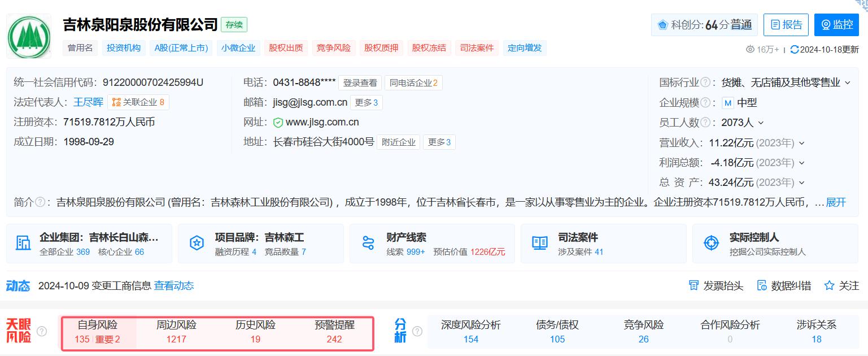Click the help icon beside 国标行业
Image resolution: width=868 pixels, height=356 pixels.
pos(705,83)
